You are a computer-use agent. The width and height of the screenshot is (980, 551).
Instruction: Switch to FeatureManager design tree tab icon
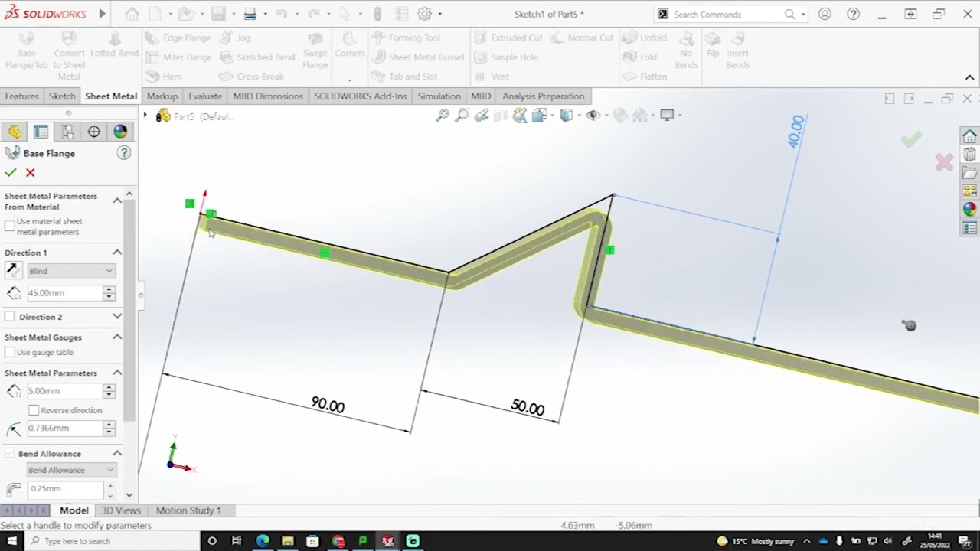point(15,132)
